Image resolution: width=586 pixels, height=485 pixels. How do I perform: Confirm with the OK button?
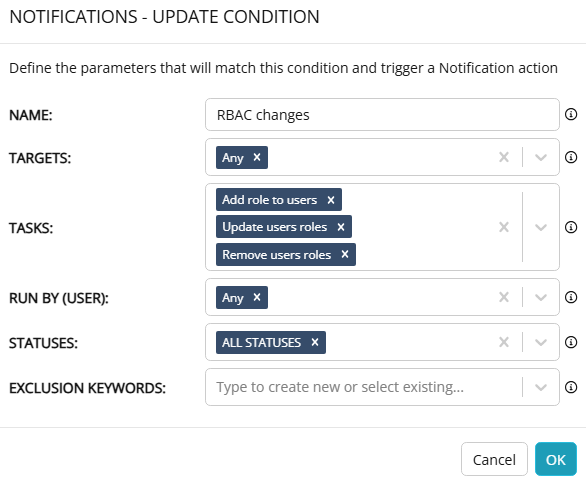pyautogui.click(x=556, y=459)
